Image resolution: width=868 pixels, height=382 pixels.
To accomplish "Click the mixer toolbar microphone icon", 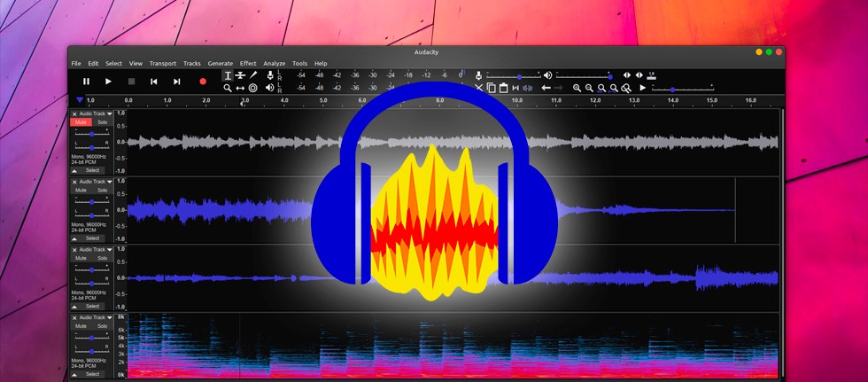I will [479, 74].
